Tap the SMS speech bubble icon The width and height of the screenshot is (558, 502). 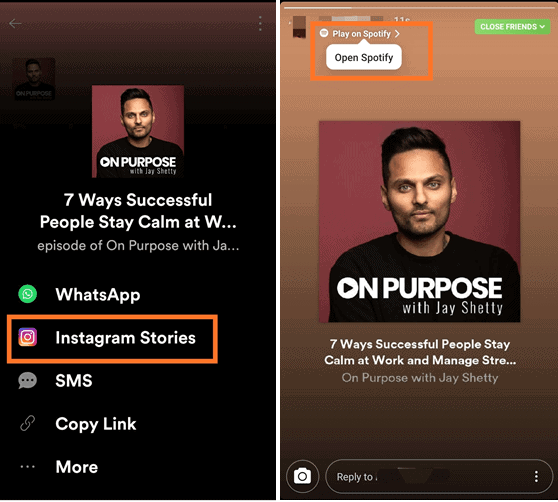(27, 380)
